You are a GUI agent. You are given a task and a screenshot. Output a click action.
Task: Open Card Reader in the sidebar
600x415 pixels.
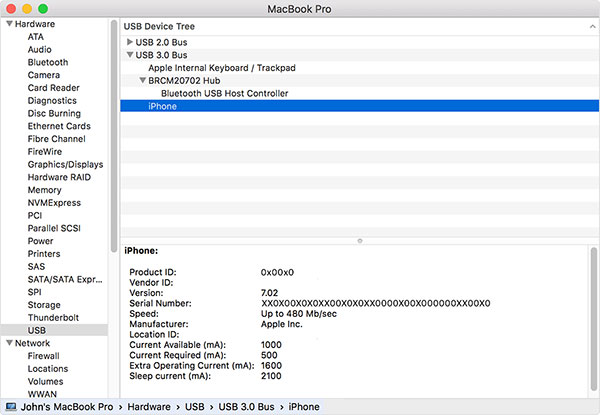tap(54, 88)
